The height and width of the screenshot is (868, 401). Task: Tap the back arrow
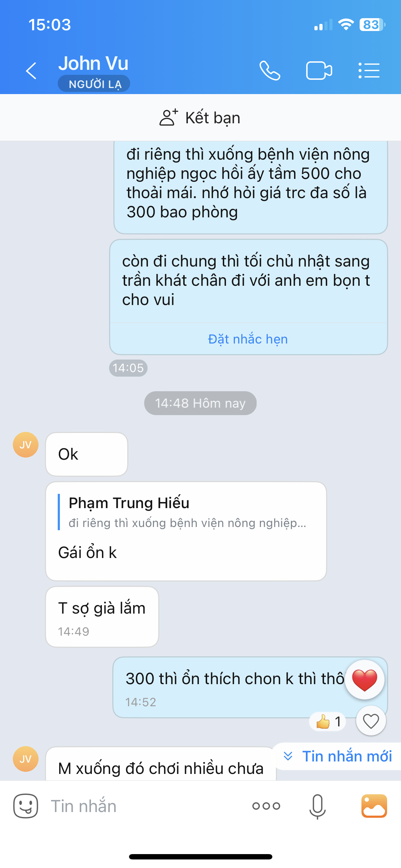31,71
